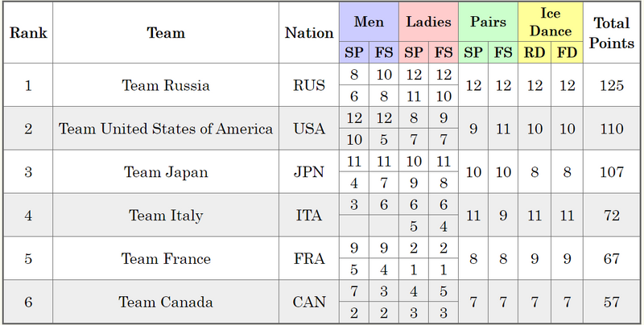Select the Team Italy cell
644x325 pixels.
point(166,215)
